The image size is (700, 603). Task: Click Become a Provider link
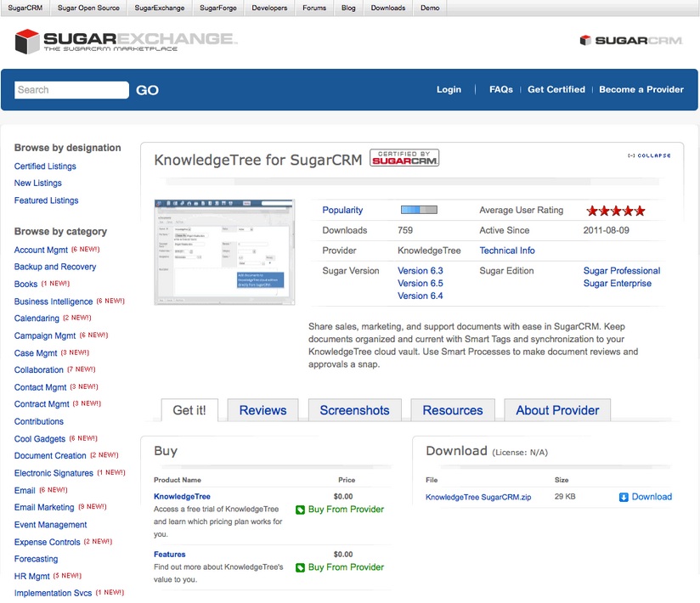[x=641, y=89]
